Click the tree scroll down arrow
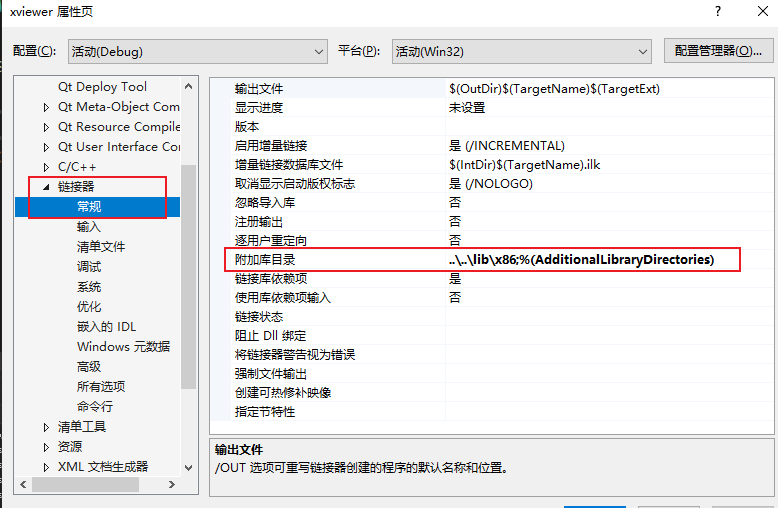The height and width of the screenshot is (508, 778). (189, 467)
